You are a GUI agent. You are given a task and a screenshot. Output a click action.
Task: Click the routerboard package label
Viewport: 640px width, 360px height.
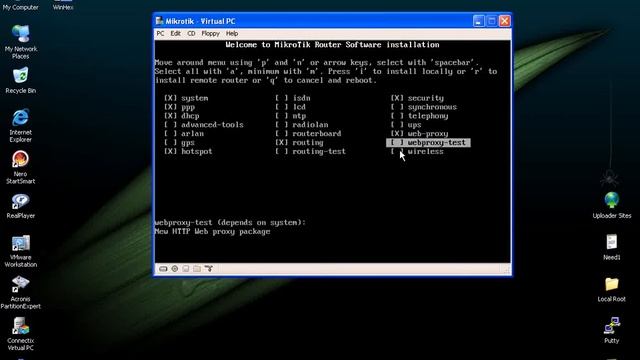(317, 133)
